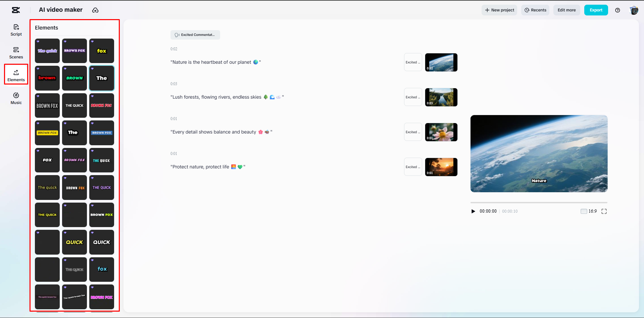Click the playback progress bar under the preview
644x318 pixels.
tap(539, 203)
